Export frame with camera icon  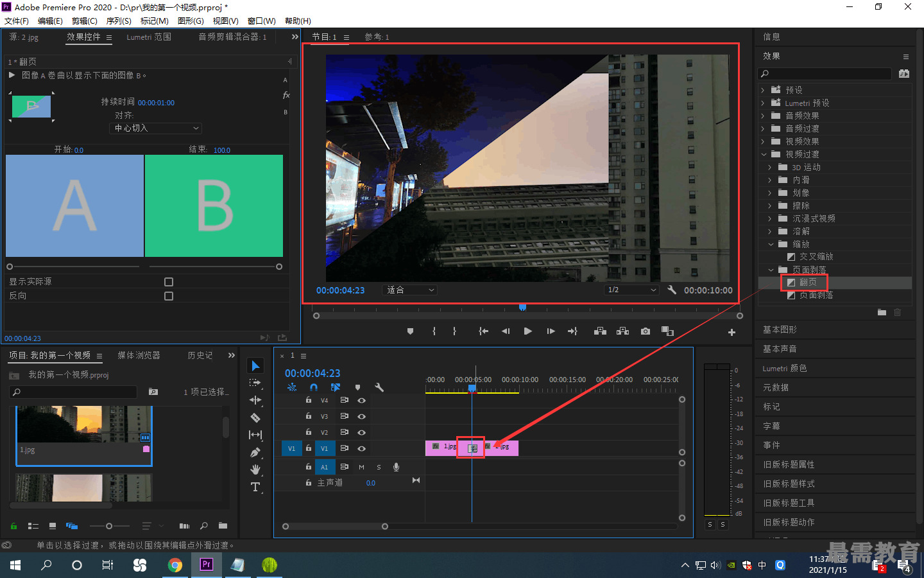(x=646, y=331)
